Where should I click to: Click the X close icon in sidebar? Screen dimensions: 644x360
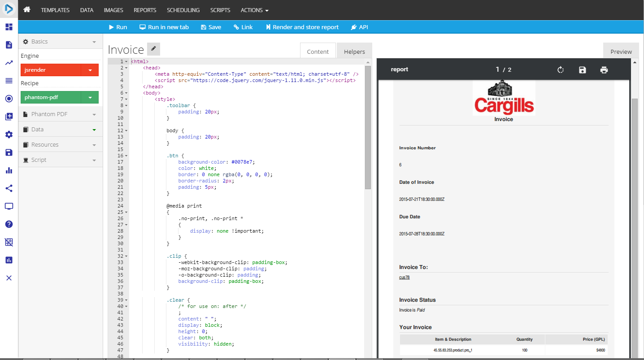point(9,278)
